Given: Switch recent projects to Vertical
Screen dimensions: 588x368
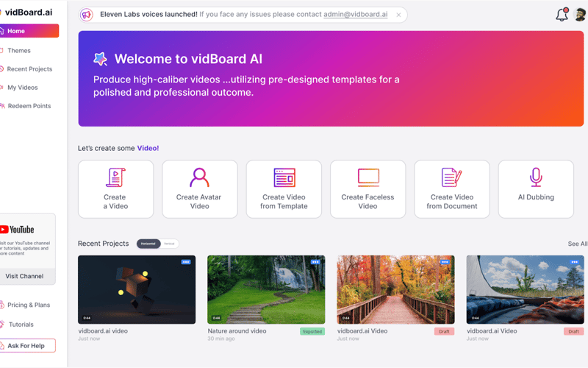Looking at the screenshot, I should pos(170,244).
